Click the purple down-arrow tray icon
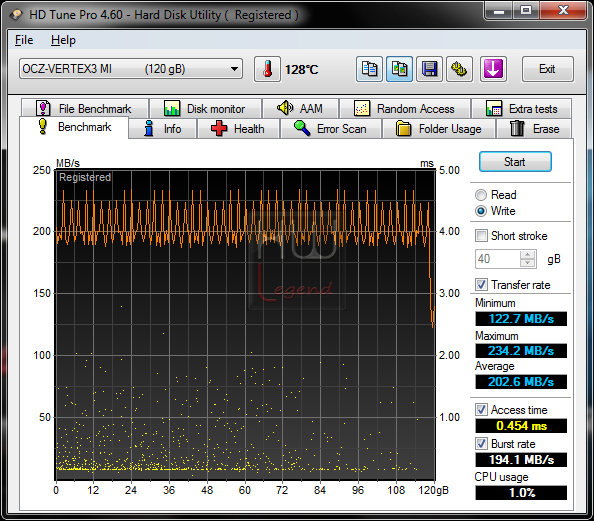Screen dimensions: 594x521 (x=493, y=69)
